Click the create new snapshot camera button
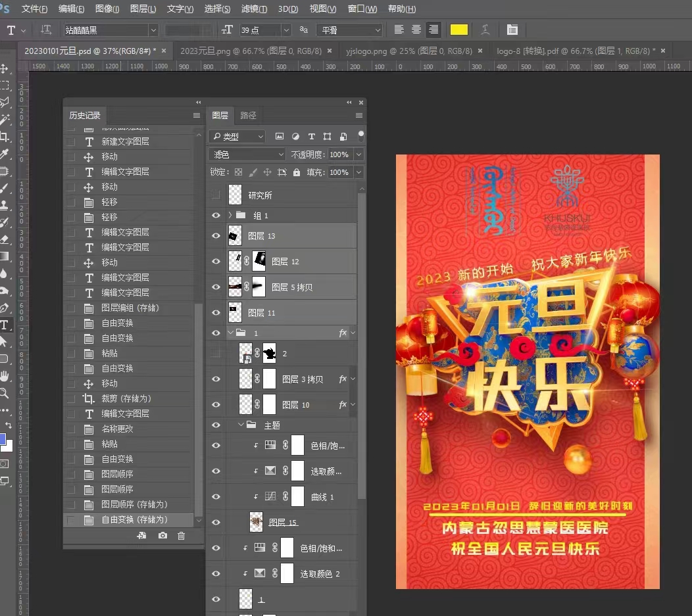This screenshot has width=692, height=616. pos(162,536)
